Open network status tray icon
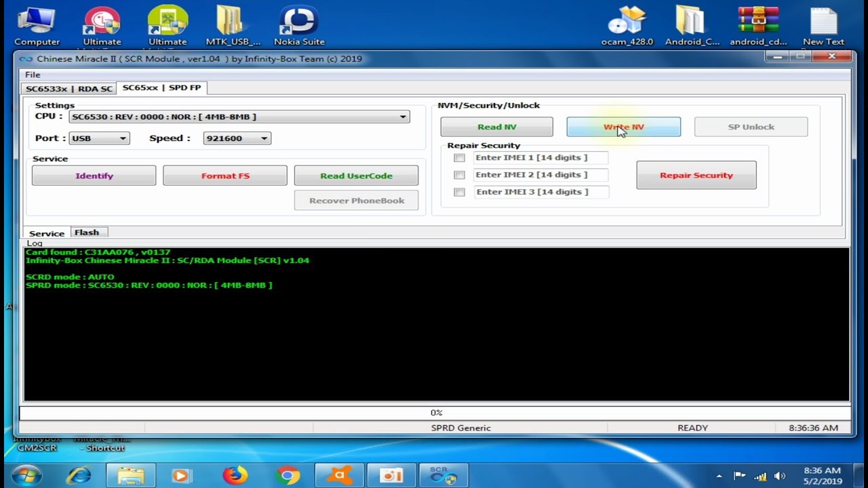The height and width of the screenshot is (488, 868). coord(760,476)
